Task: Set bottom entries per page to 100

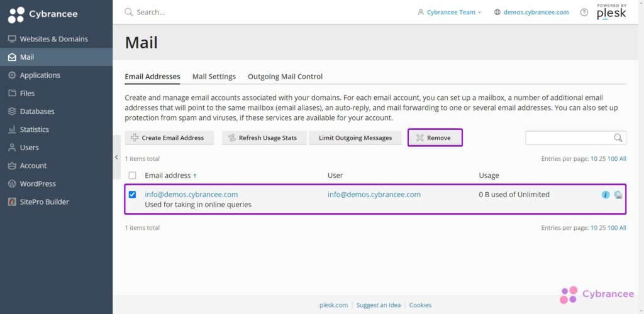Action: pos(613,227)
